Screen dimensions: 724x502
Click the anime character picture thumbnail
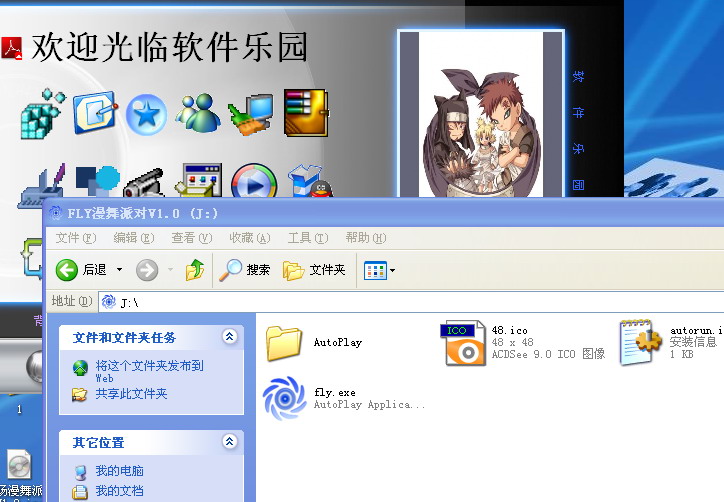pos(481,114)
